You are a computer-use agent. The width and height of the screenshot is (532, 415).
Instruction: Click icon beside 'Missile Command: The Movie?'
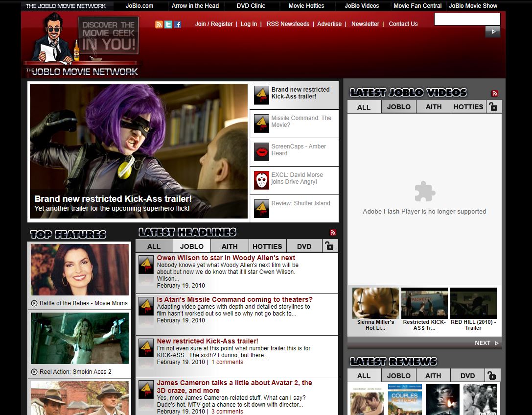[261, 123]
